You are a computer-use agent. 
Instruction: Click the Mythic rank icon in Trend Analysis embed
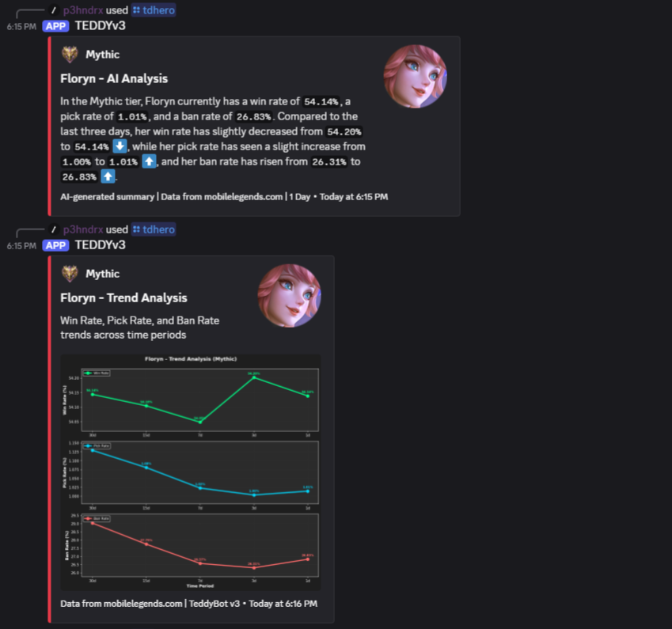70,274
